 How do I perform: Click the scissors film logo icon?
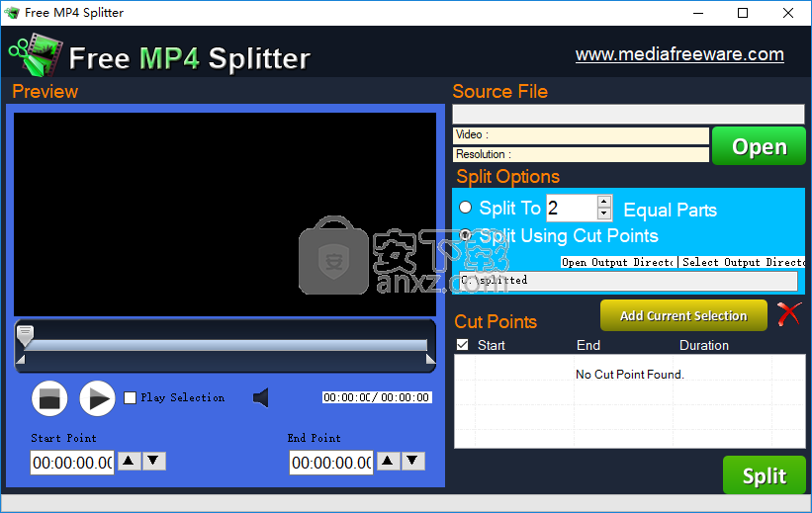click(x=36, y=54)
